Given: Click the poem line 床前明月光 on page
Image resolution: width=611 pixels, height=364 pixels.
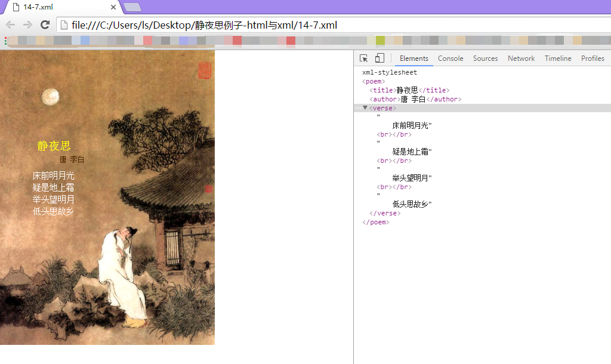Looking at the screenshot, I should 53,176.
